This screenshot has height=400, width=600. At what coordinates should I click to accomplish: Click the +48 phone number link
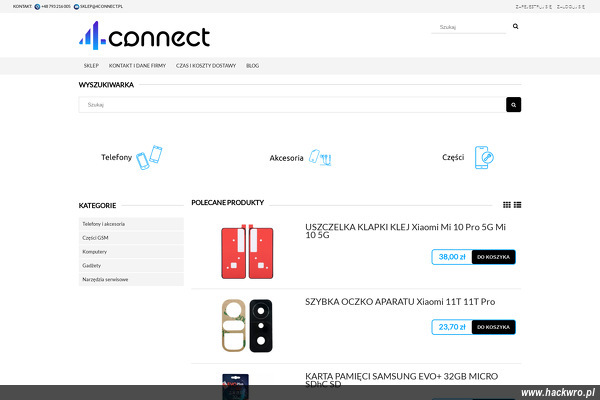[56, 7]
